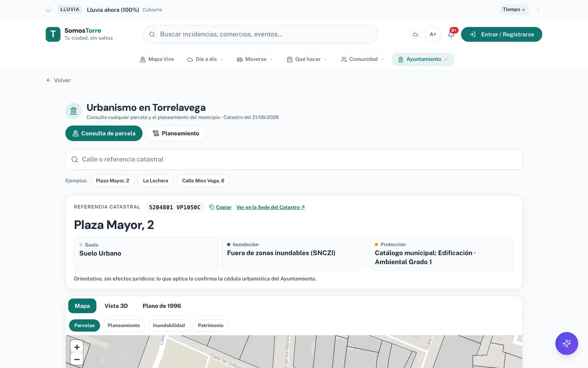Go back with the Volver link

(58, 80)
